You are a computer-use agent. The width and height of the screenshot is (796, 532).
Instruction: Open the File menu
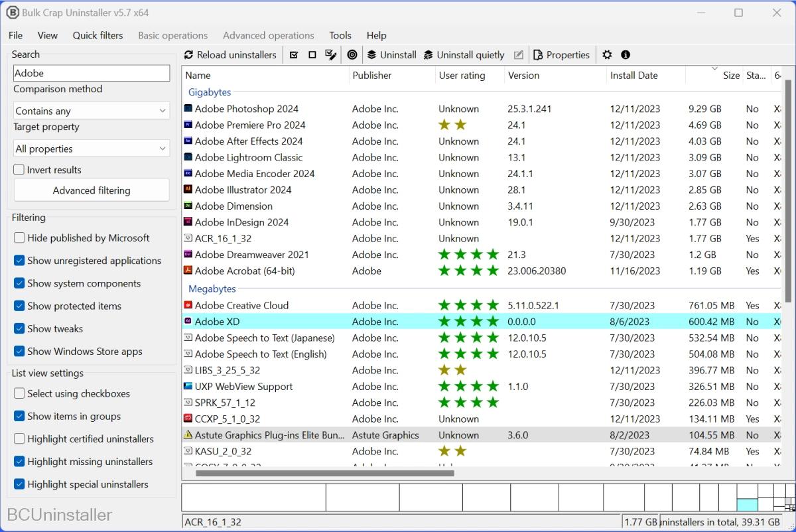(15, 35)
